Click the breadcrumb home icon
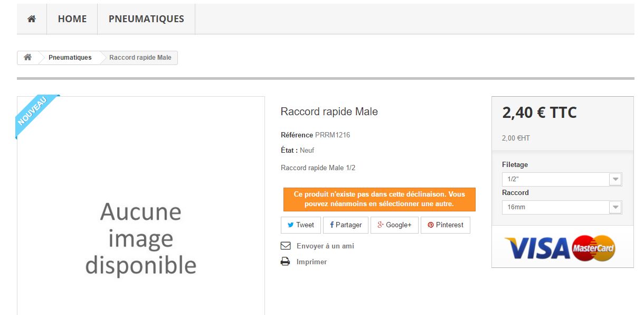This screenshot has height=315, width=644. tap(27, 58)
